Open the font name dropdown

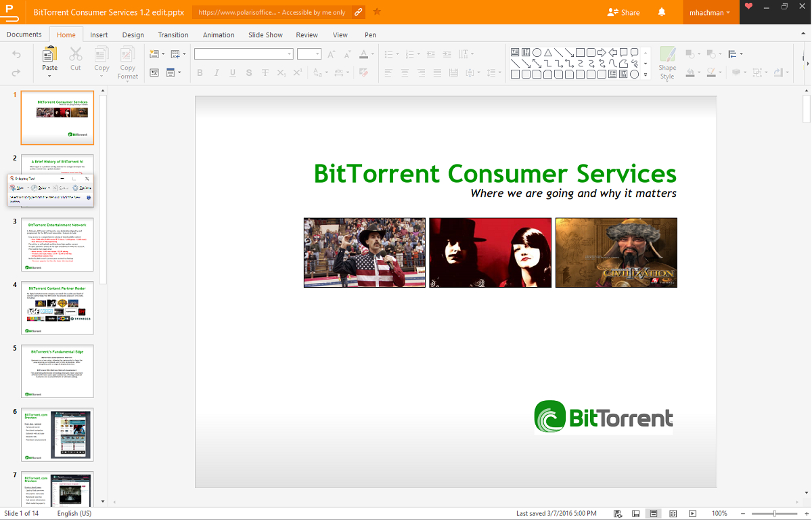[290, 54]
